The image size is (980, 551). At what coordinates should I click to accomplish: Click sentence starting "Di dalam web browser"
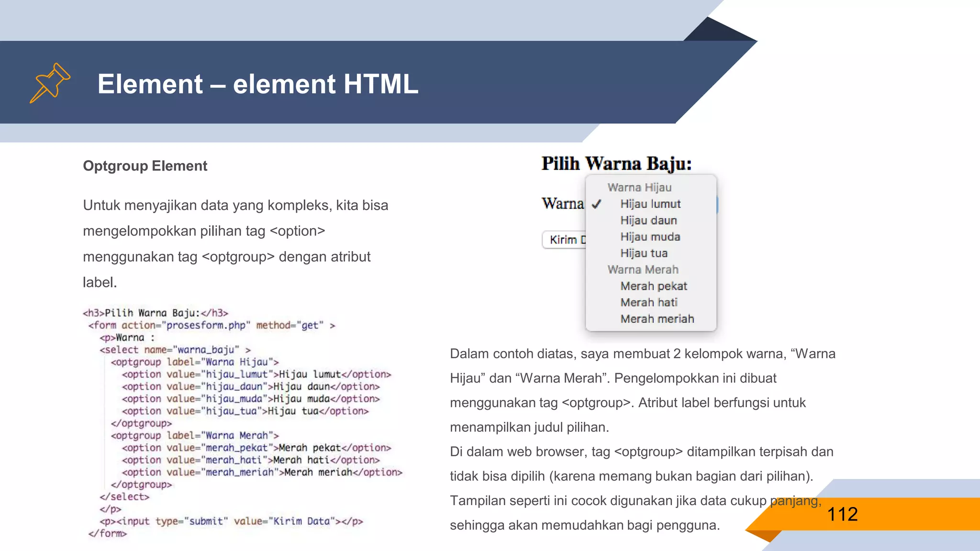pos(642,464)
